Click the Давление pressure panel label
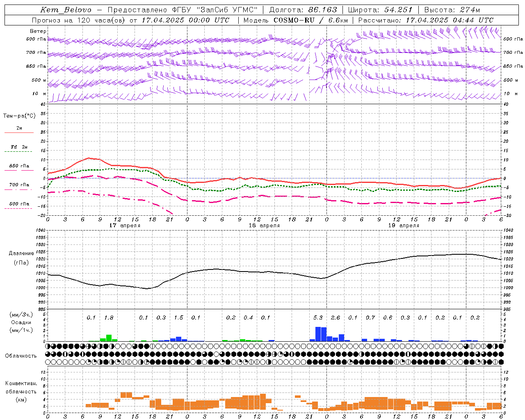This screenshot has width=525, height=420. [x=21, y=253]
